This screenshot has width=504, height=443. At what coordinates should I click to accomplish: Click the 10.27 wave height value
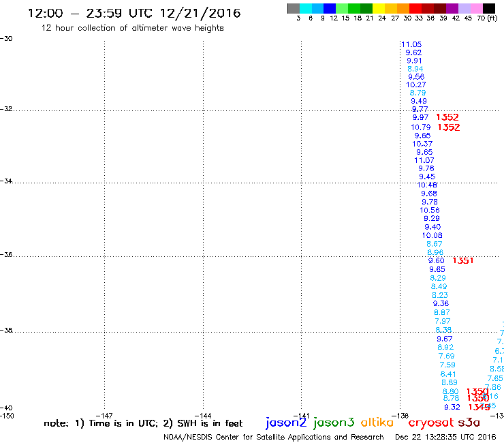(416, 85)
